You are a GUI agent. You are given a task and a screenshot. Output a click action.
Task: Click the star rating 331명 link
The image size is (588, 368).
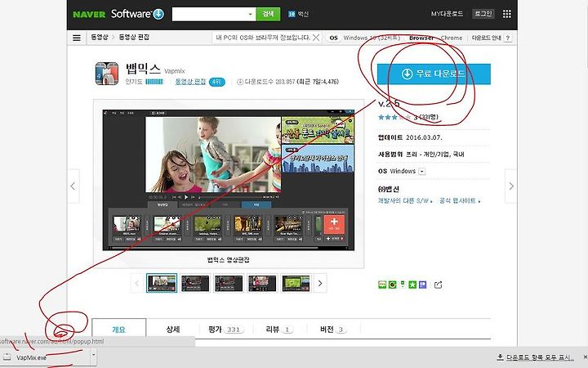pos(428,117)
